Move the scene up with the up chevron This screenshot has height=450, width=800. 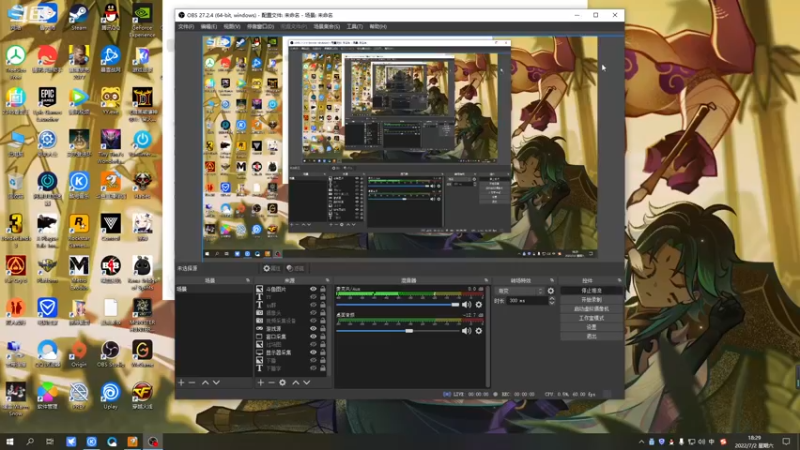[205, 382]
